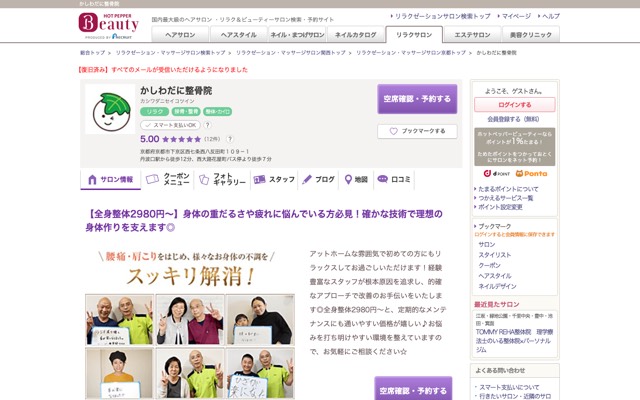Click the house icon of サロン情報 tab
The width and height of the screenshot is (640, 400).
(x=92, y=180)
